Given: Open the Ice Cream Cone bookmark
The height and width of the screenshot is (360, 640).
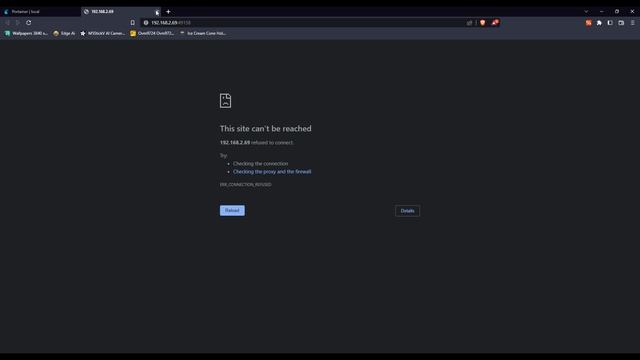Looking at the screenshot, I should tap(203, 33).
